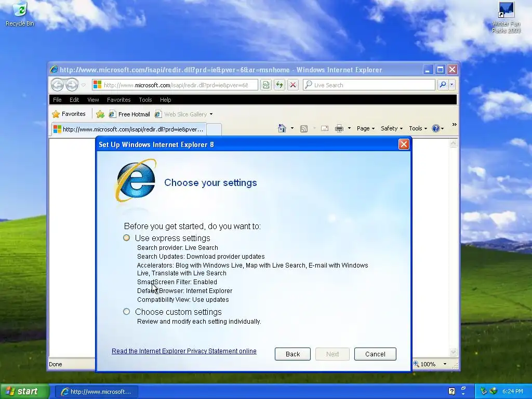Click the taskbar help balloon tray icon
Viewport: 532px width, 399px height.
tap(451, 391)
